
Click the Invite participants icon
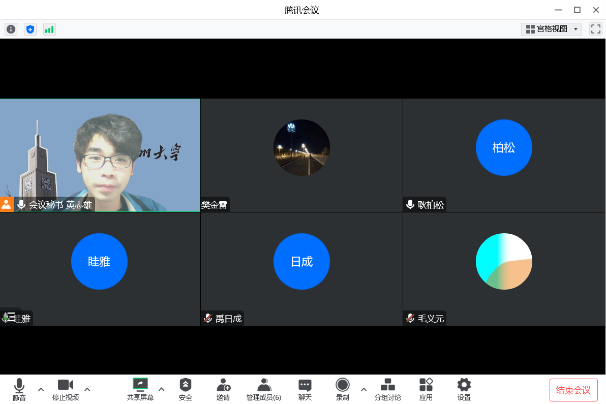(x=223, y=388)
